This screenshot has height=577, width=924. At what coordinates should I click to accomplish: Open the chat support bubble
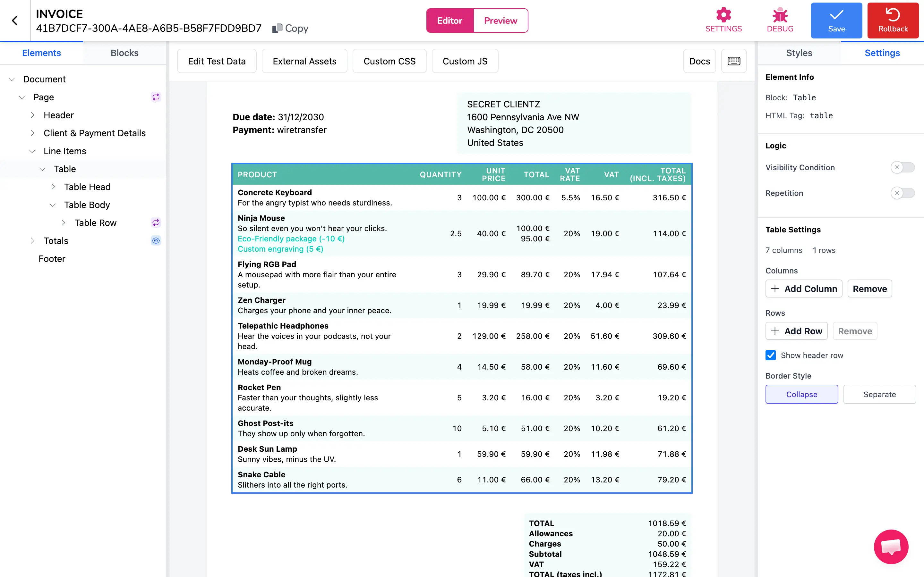pyautogui.click(x=891, y=547)
